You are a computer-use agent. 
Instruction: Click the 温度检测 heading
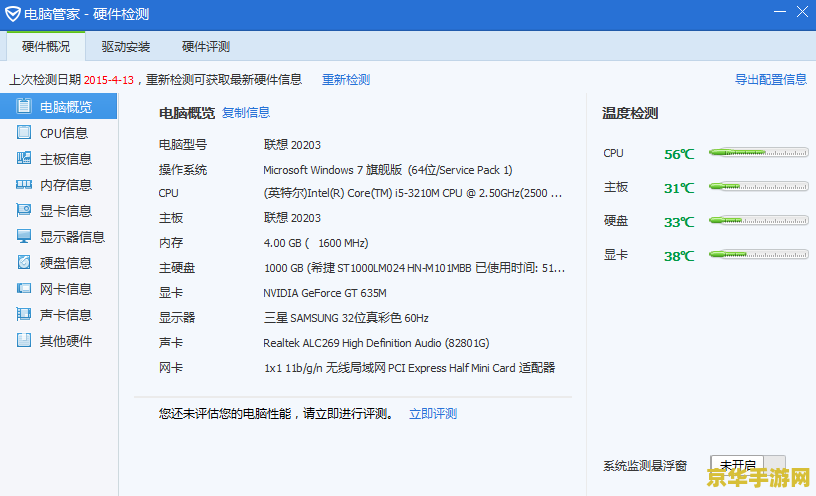click(630, 113)
